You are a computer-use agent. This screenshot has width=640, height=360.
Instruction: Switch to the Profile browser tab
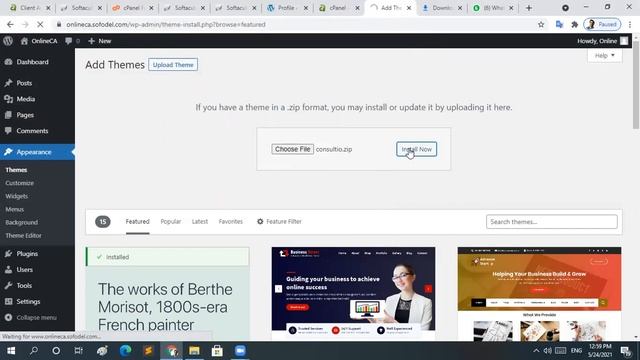pyautogui.click(x=288, y=8)
